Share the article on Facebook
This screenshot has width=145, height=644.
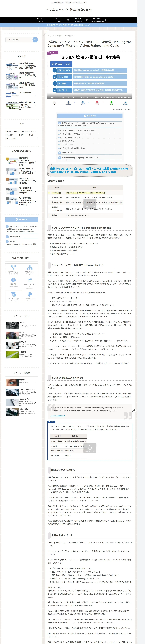pyautogui.click(x=68, y=103)
